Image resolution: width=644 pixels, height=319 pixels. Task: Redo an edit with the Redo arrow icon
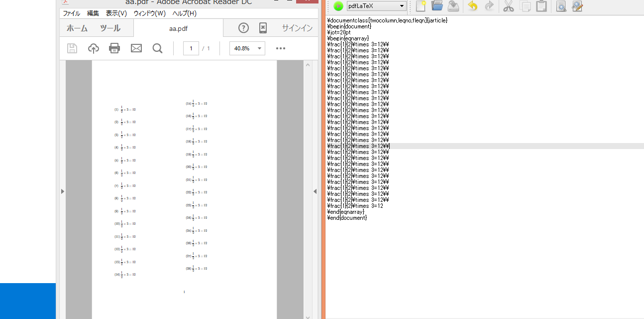tap(489, 6)
